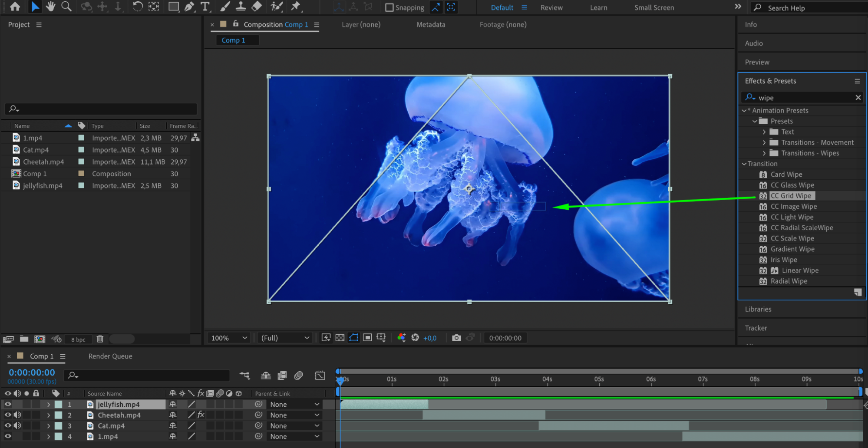
Task: Select the Linear Wipe effect
Action: click(800, 270)
